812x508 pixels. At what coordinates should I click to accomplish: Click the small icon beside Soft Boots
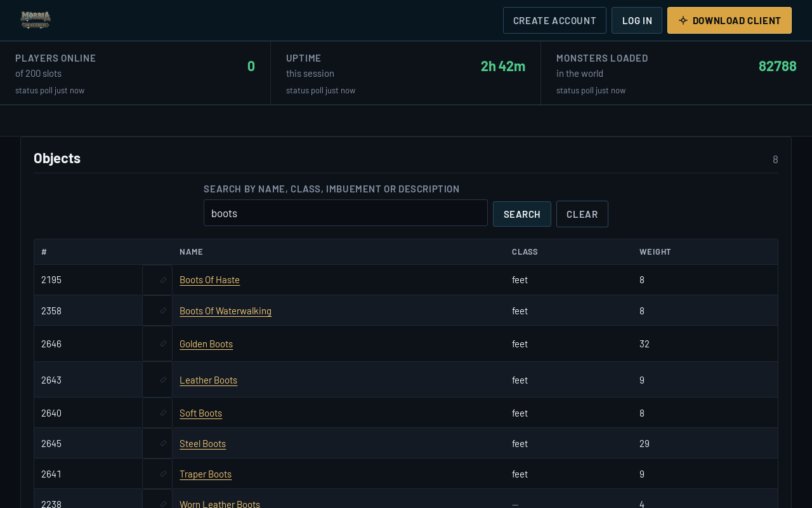(163, 413)
